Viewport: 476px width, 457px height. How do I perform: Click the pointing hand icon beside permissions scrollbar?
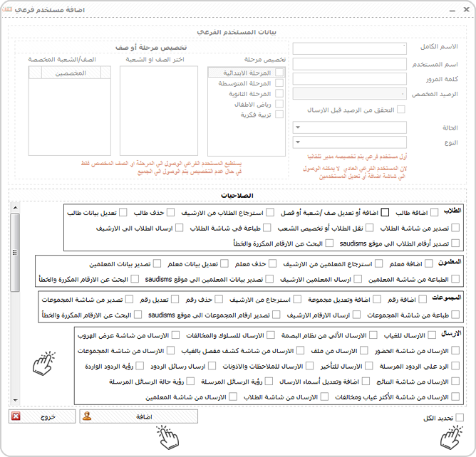point(44,363)
